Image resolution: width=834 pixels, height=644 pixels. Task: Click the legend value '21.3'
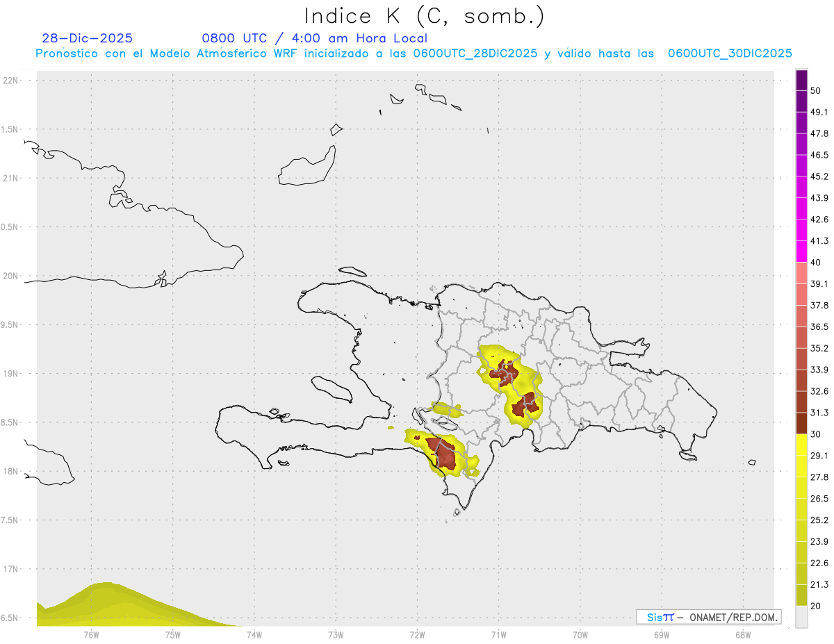(819, 584)
